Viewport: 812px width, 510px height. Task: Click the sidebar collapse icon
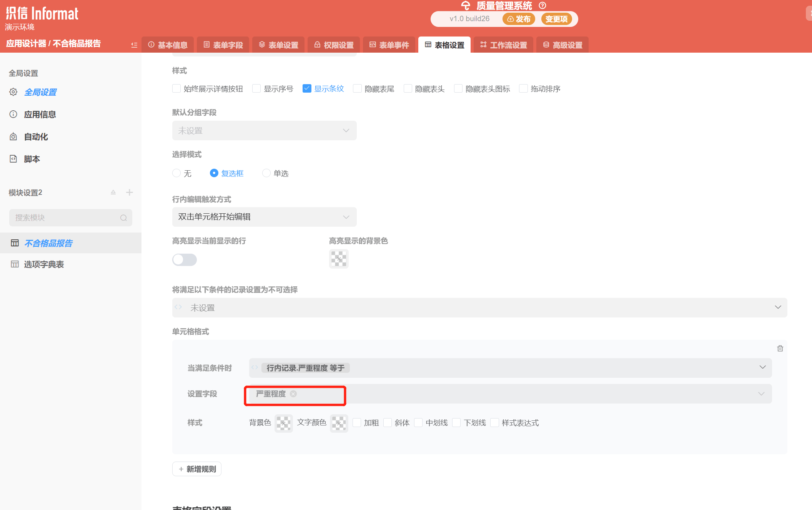134,45
